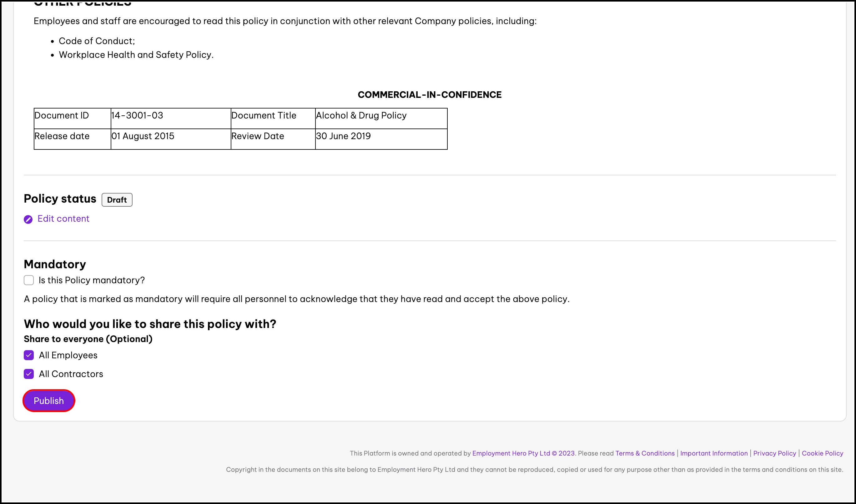Click the 30 June 2019 review date cell
The image size is (856, 504).
coord(343,136)
